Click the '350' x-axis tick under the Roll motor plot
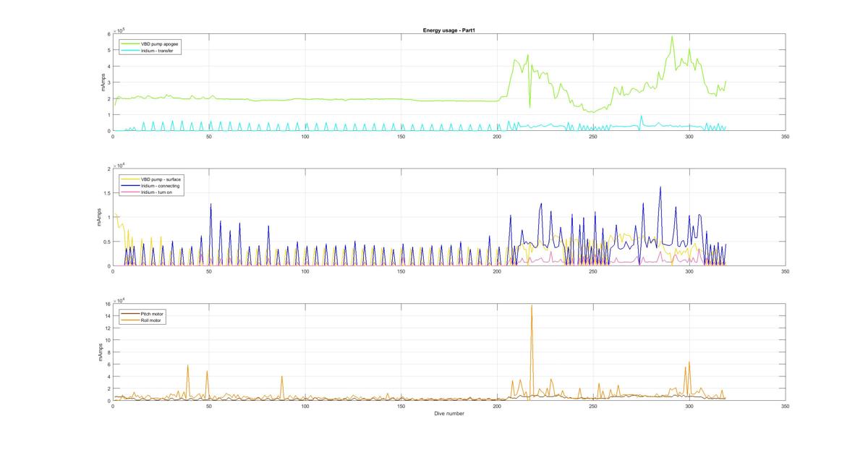The width and height of the screenshot is (868, 450). 785,407
